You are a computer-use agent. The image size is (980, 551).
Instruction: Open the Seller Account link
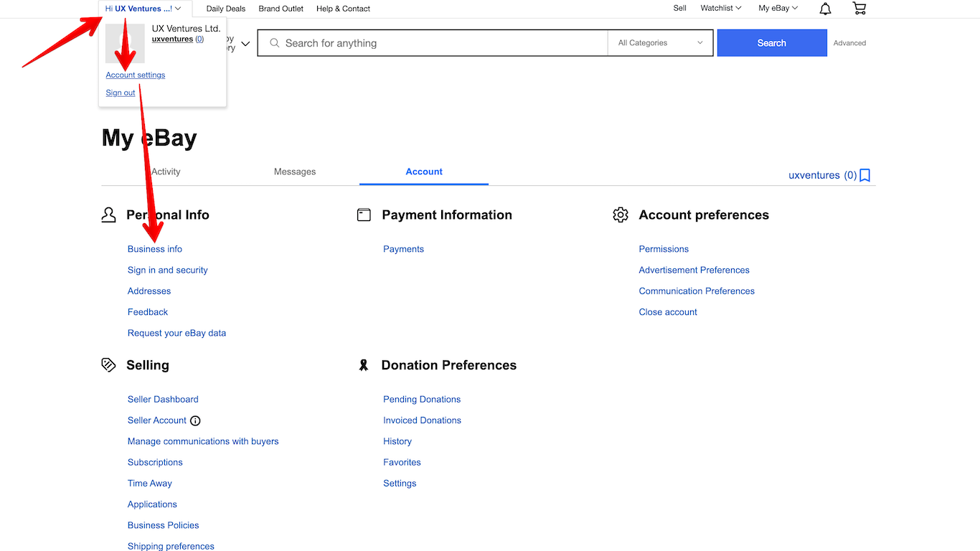click(157, 420)
